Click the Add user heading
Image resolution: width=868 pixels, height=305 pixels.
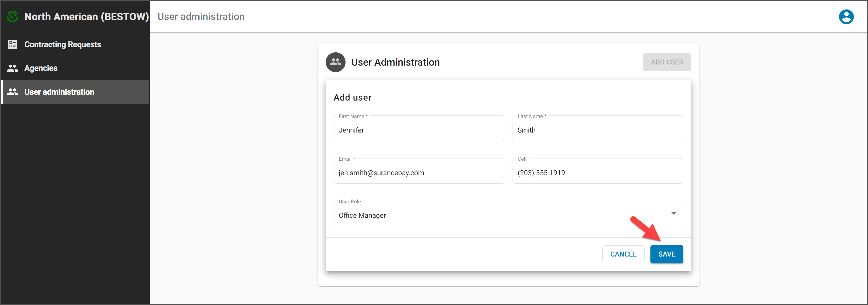point(352,98)
